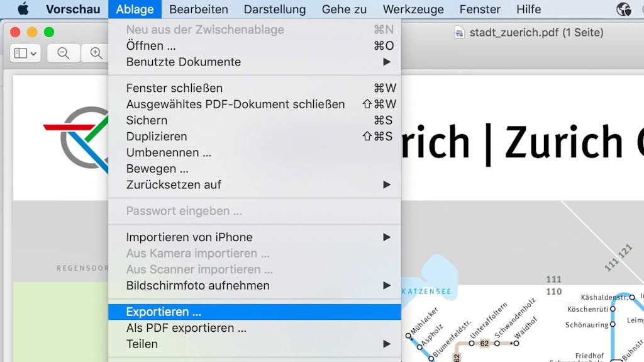Click the zoom in magnifier icon
The image size is (644, 362).
pos(96,53)
